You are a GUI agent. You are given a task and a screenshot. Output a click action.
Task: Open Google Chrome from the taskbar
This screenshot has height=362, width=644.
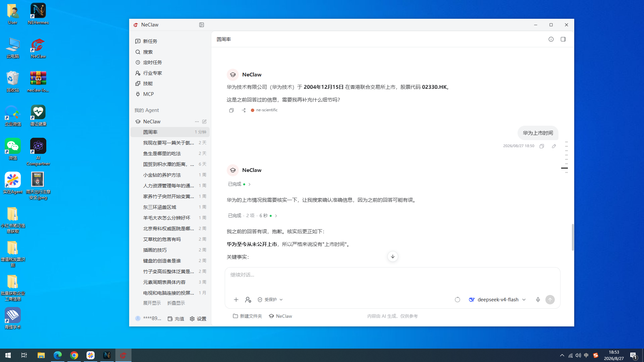click(x=74, y=355)
